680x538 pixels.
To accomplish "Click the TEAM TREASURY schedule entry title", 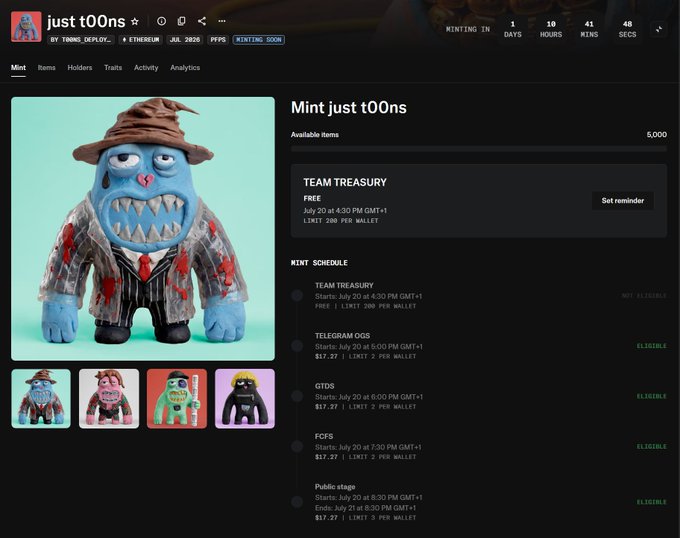I will point(344,285).
